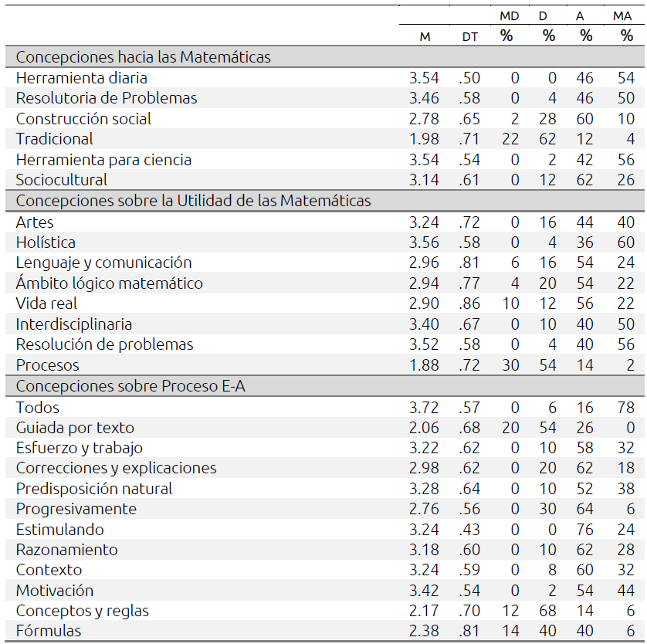647x644 pixels.
Task: Select the 'Predisposición natural' row label
Action: tap(94, 489)
